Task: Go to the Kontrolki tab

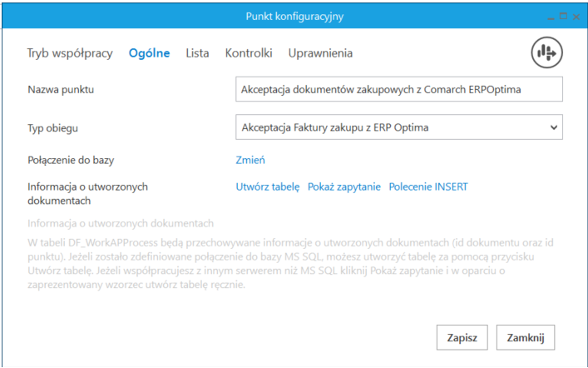Action: [249, 53]
